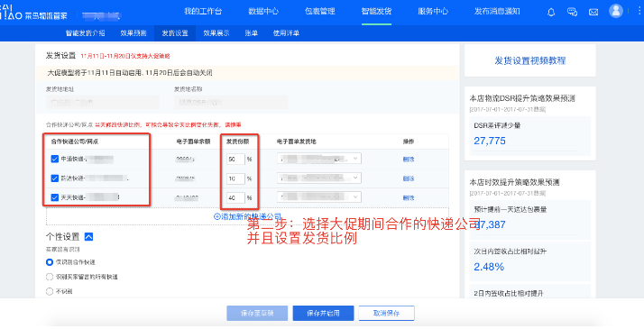
Task: Switch to the 账单 tab
Action: tap(252, 33)
